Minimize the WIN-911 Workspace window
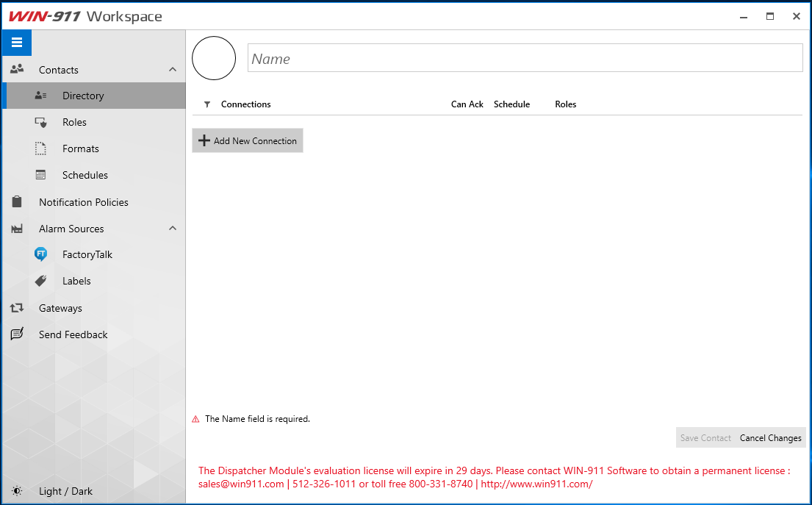 coord(744,17)
